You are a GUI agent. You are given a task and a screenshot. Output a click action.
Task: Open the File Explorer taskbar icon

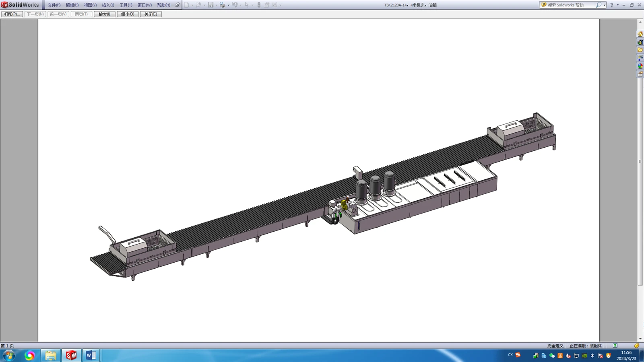(x=50, y=356)
